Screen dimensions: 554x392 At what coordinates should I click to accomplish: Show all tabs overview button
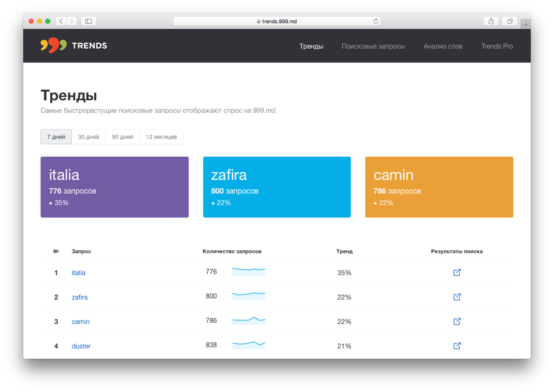coord(510,21)
